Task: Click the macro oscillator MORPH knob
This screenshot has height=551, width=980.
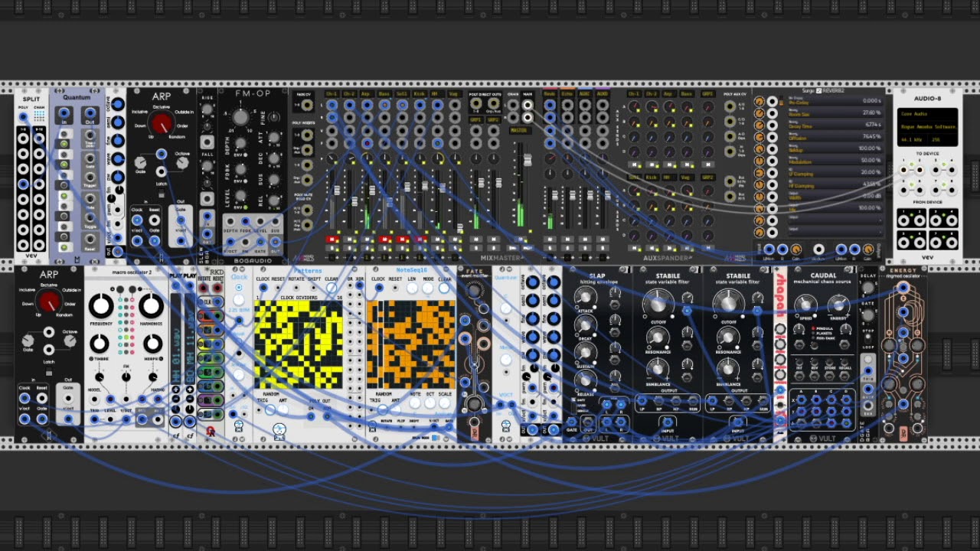Action: tap(153, 344)
